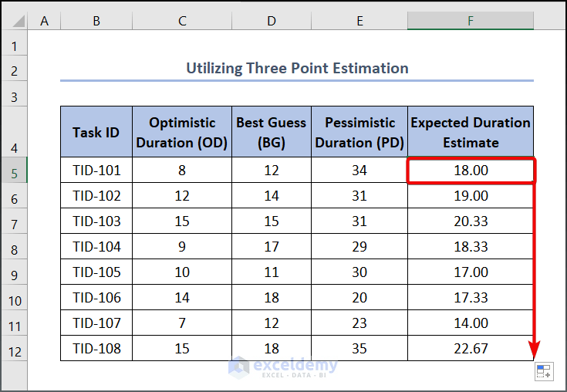Viewport: 567px width, 392px height.
Task: Select optimistic duration 14 for TID-106
Action: point(182,297)
